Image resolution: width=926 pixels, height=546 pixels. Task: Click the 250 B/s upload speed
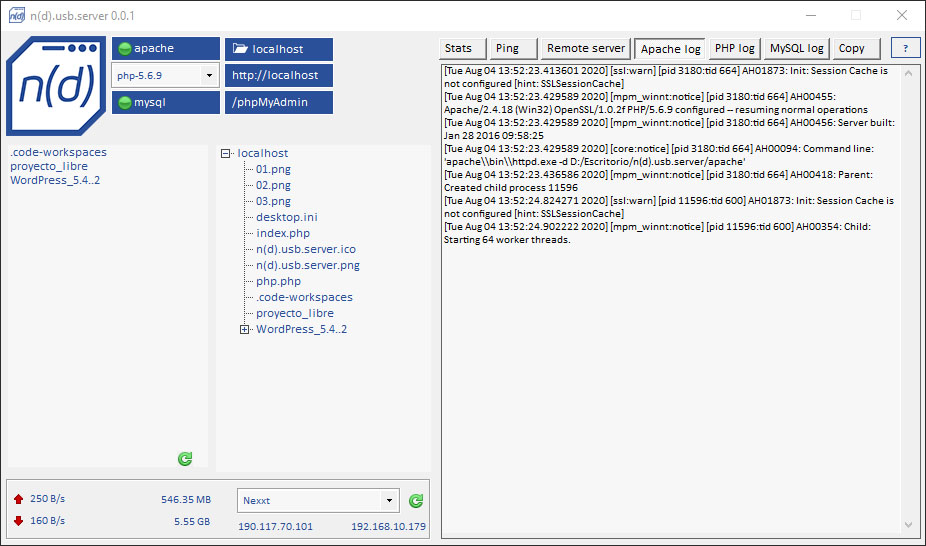point(47,499)
